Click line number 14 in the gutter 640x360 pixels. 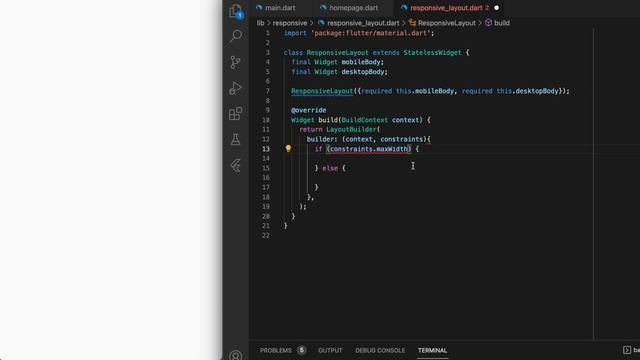[x=266, y=158]
